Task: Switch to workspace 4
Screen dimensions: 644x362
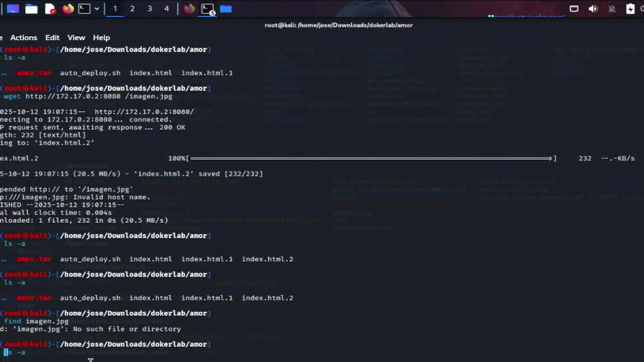Action: click(x=167, y=9)
